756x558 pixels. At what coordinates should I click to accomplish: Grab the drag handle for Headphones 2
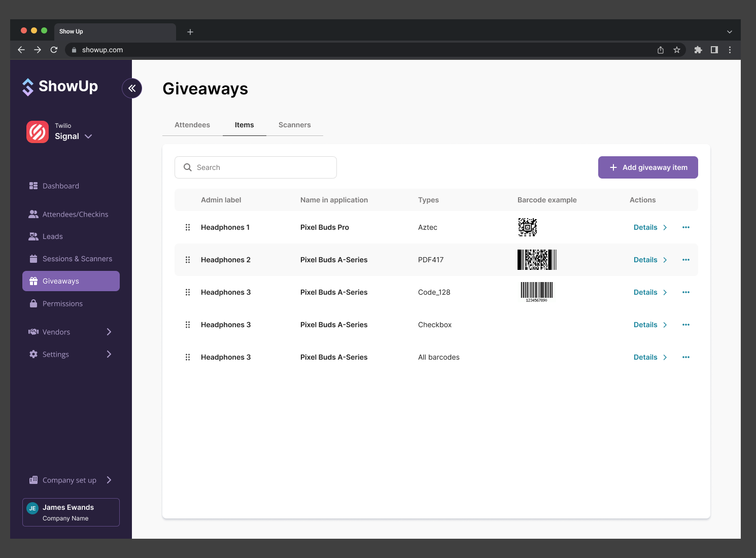pos(188,260)
